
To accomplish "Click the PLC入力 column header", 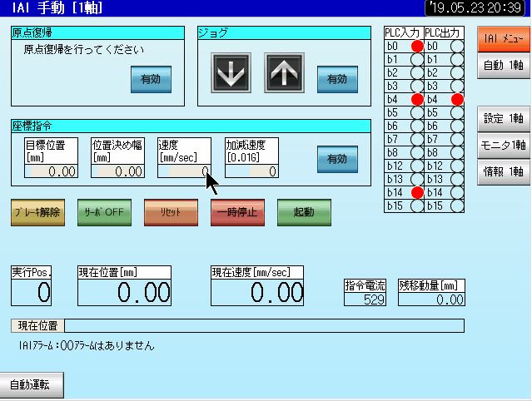I will pos(404,33).
